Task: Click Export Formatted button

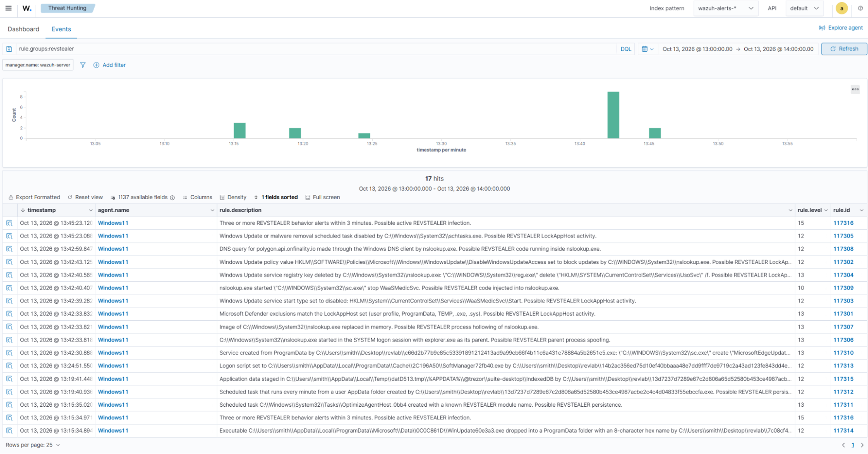Action: tap(34, 197)
